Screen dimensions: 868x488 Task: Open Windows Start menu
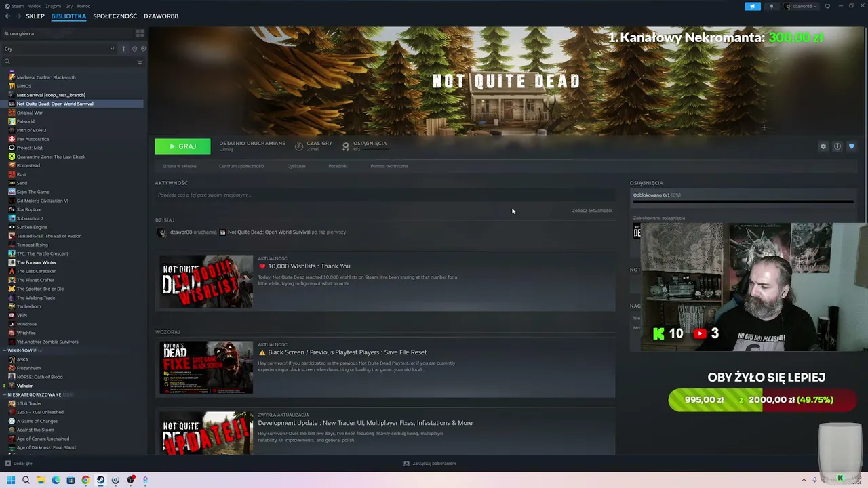click(11, 480)
